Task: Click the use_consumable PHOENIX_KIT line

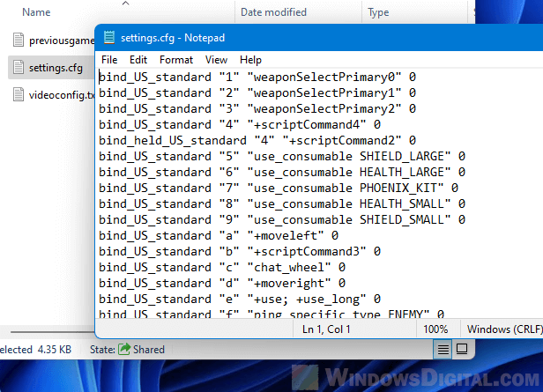Action: click(x=279, y=188)
